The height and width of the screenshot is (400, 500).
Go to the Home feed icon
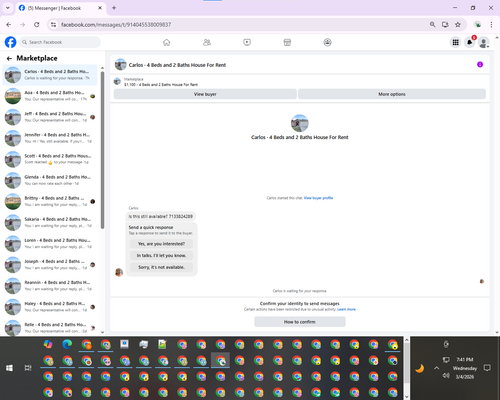coord(167,42)
